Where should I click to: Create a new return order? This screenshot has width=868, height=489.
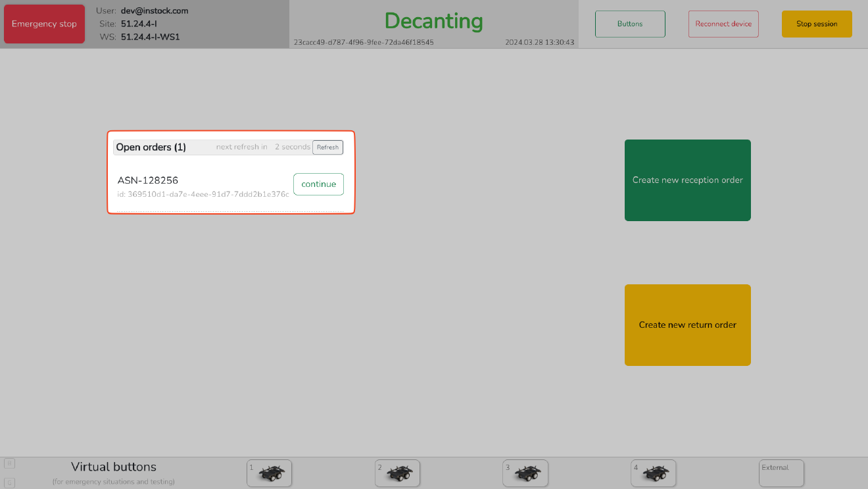687,324
